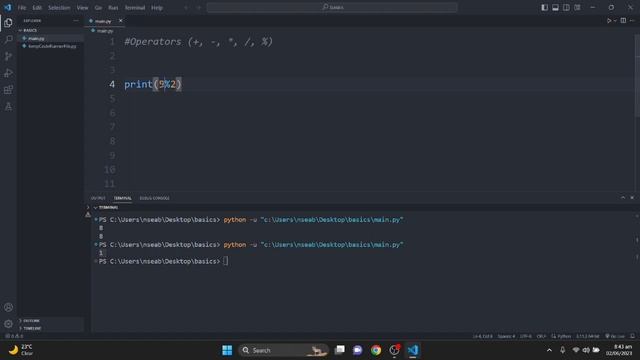This screenshot has height=360, width=640.
Task: Maximize the panel with the up chevron
Action: click(x=623, y=198)
